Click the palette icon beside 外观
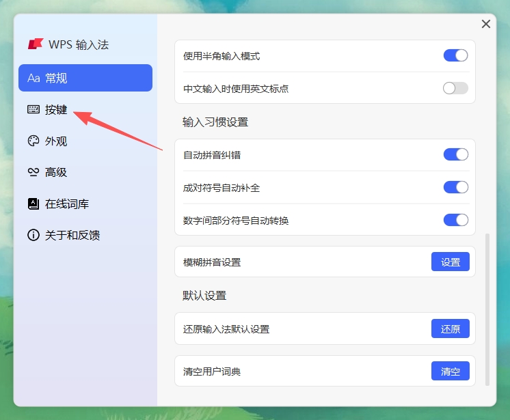Image resolution: width=510 pixels, height=420 pixels. 33,141
